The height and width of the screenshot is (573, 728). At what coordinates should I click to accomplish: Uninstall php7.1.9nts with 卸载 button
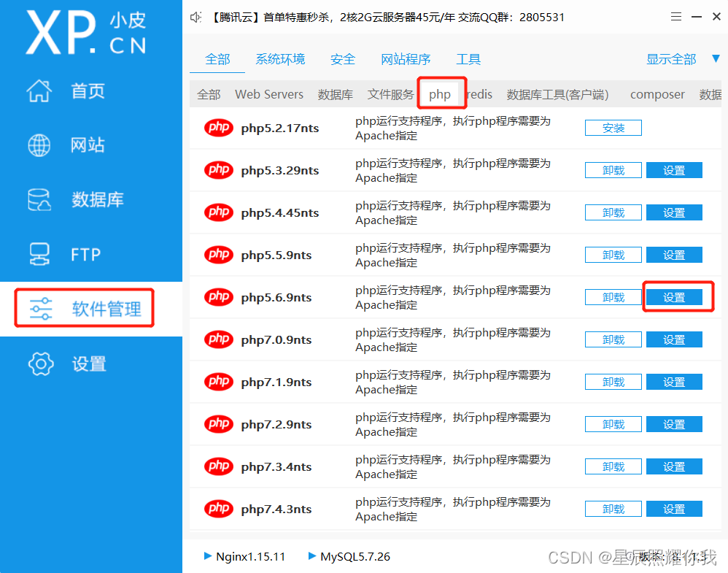(613, 382)
